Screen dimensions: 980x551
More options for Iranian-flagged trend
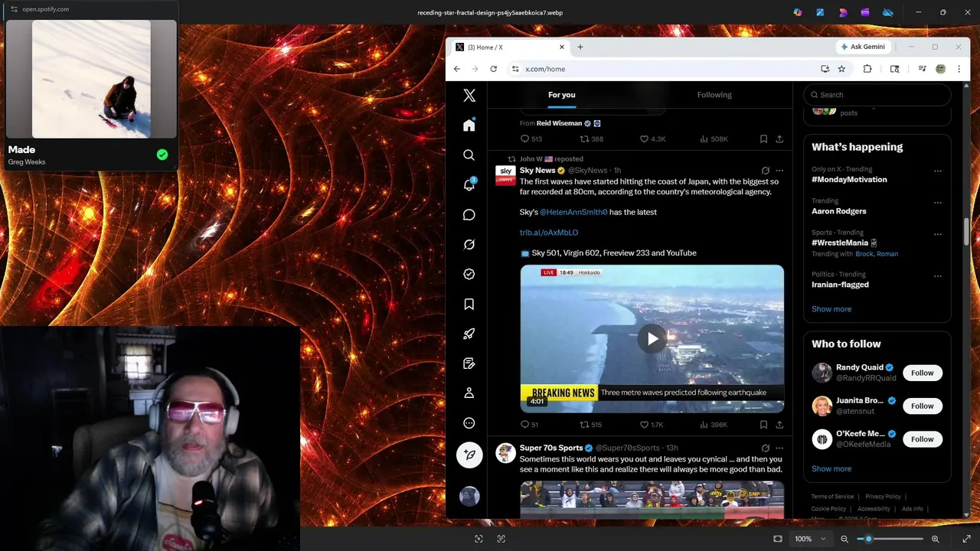click(938, 276)
